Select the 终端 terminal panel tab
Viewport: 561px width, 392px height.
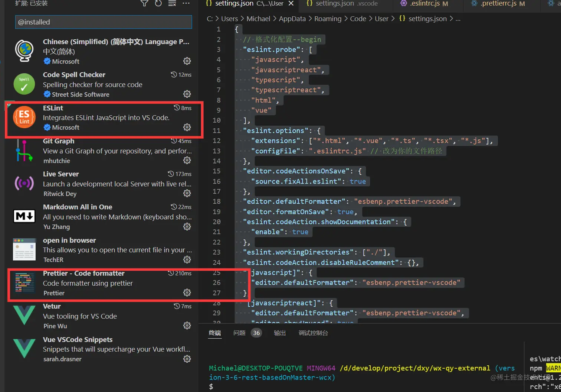point(215,333)
